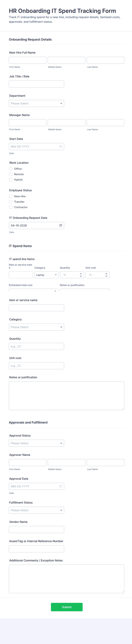Select Contractor employee status

point(11,207)
